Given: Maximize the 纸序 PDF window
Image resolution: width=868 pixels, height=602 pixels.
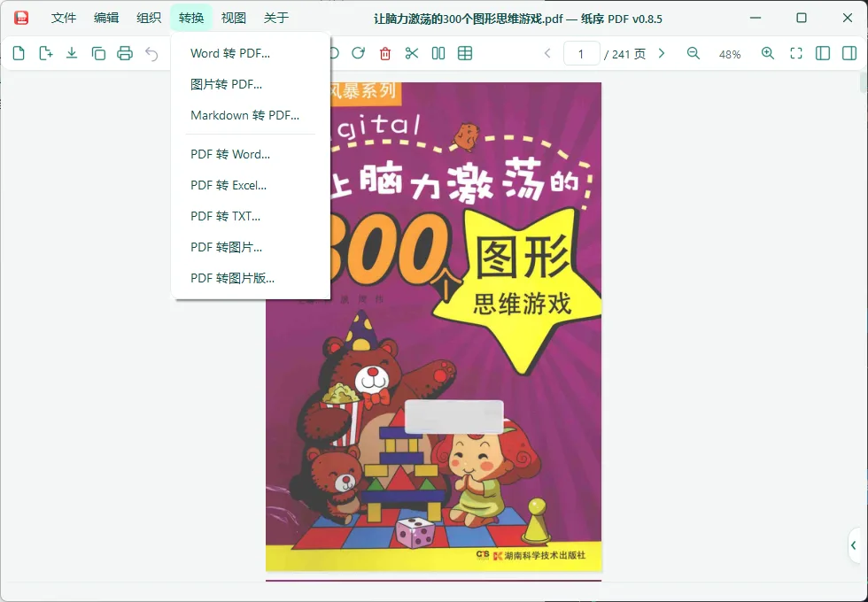Looking at the screenshot, I should point(801,18).
